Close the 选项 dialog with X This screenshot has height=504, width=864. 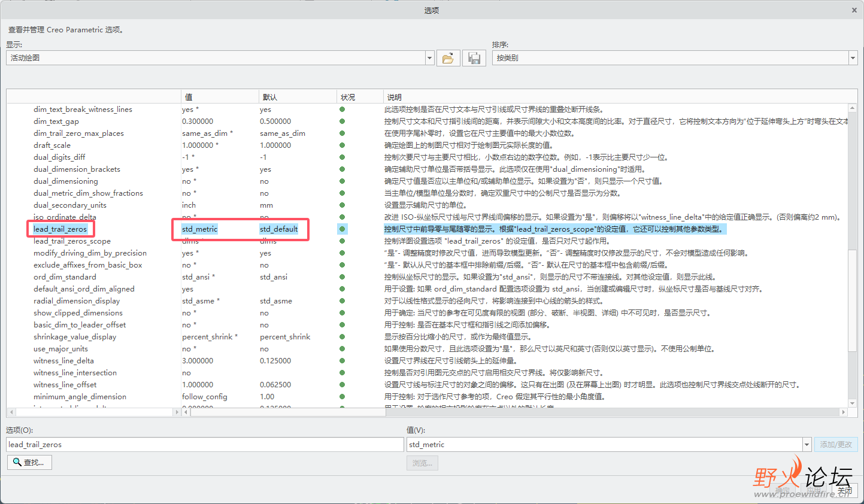(854, 10)
